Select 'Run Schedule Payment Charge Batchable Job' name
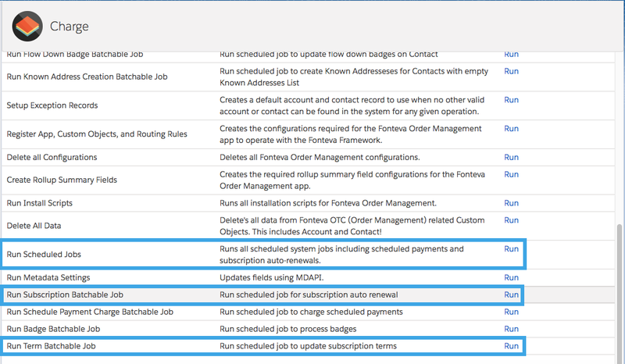Screen dimensions: 625x364 [90, 312]
